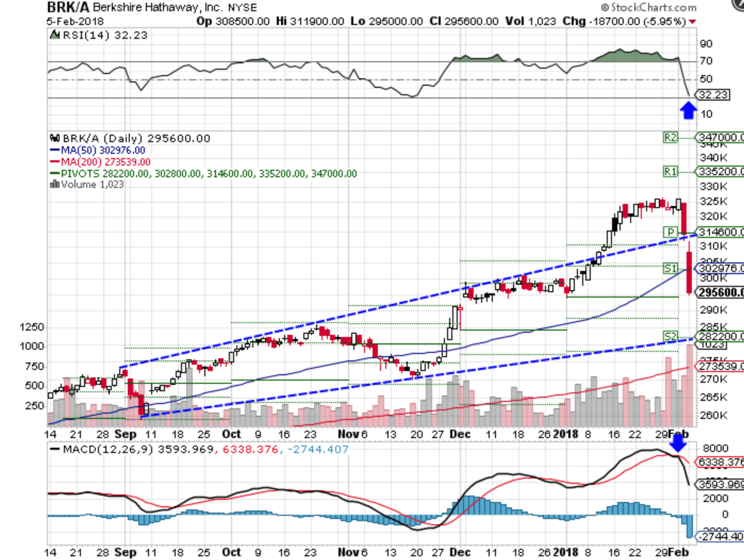
Task: Select the S2 pivot label box
Action: (x=670, y=336)
